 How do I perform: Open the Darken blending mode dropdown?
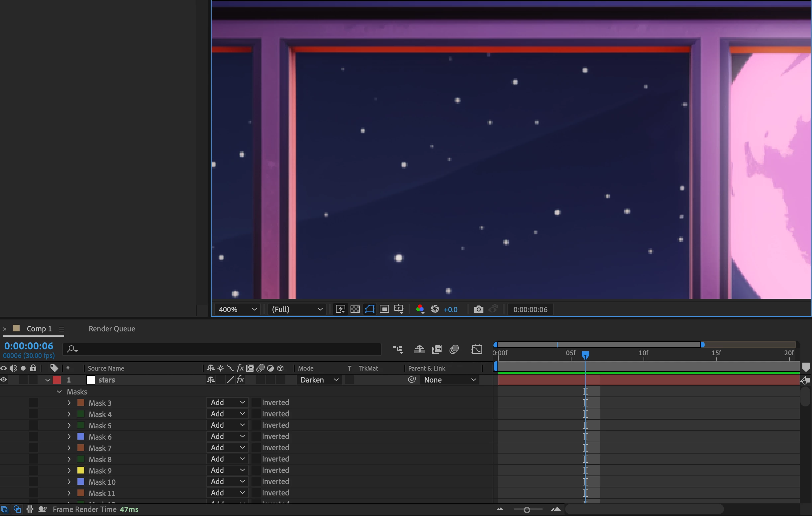(x=319, y=380)
